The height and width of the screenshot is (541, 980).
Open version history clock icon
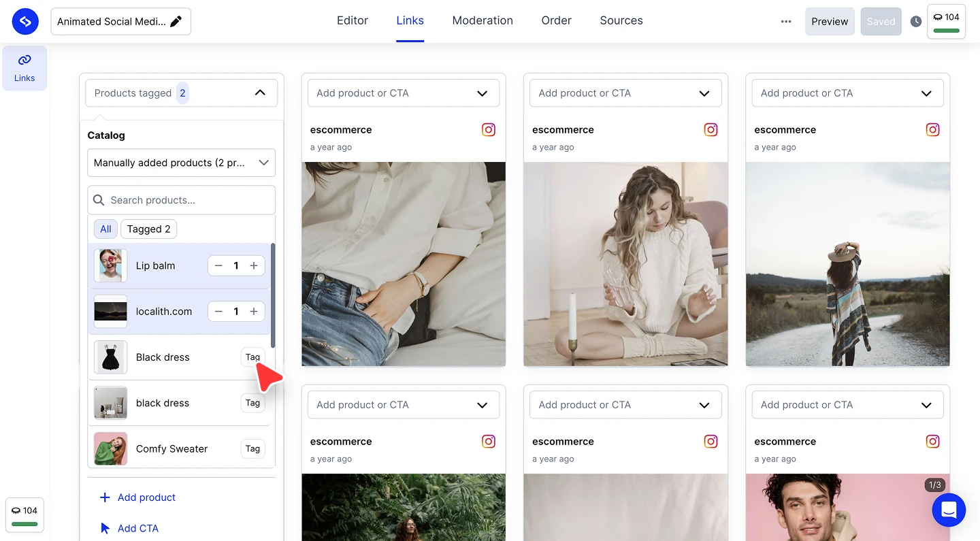[x=916, y=22]
